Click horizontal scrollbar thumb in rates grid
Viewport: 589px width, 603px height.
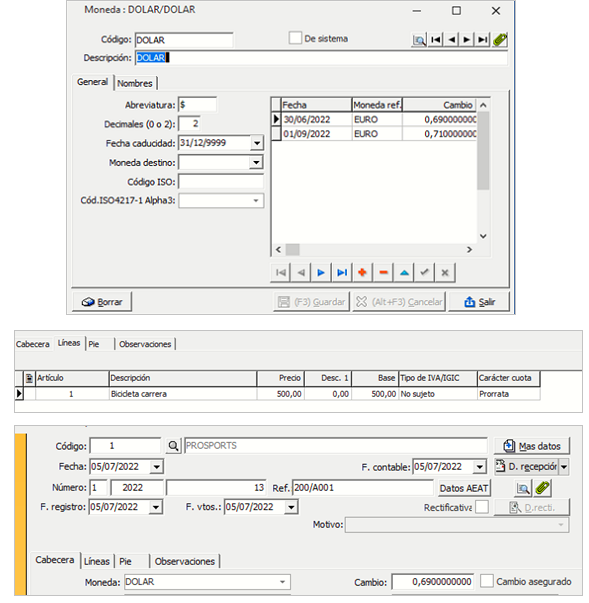click(x=293, y=250)
